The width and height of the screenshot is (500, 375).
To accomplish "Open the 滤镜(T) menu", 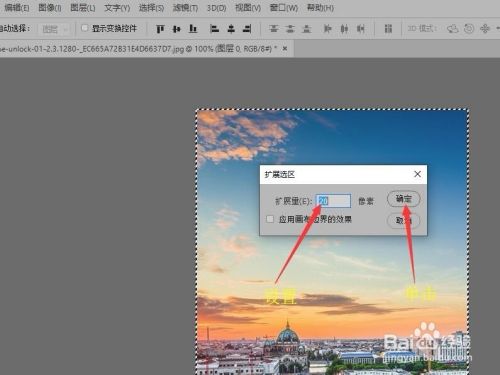I will coord(185,8).
